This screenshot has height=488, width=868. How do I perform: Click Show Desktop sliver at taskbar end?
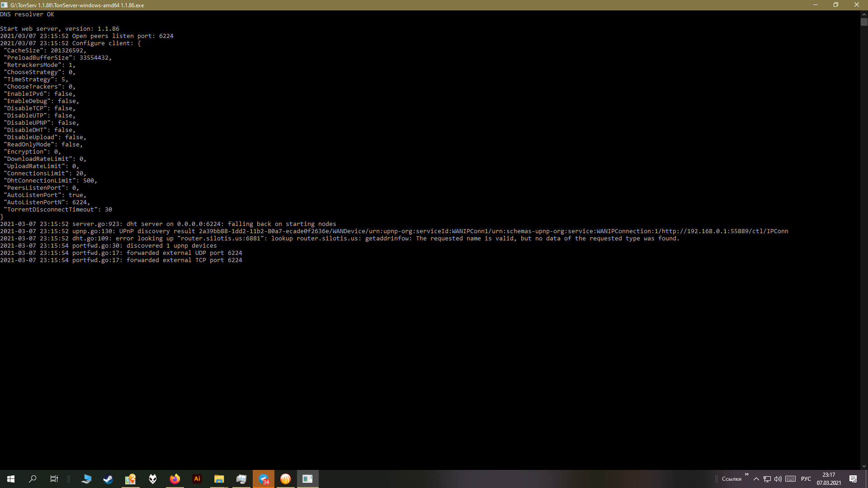coord(866,479)
